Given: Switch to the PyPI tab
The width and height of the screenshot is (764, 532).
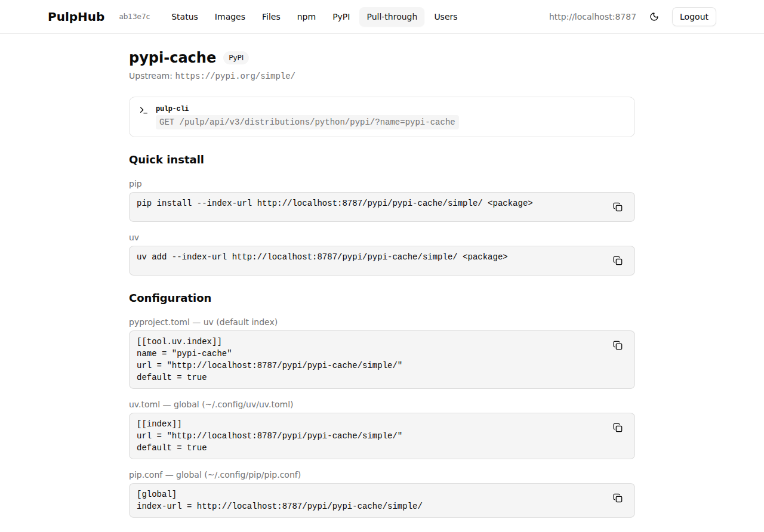Looking at the screenshot, I should 341,17.
